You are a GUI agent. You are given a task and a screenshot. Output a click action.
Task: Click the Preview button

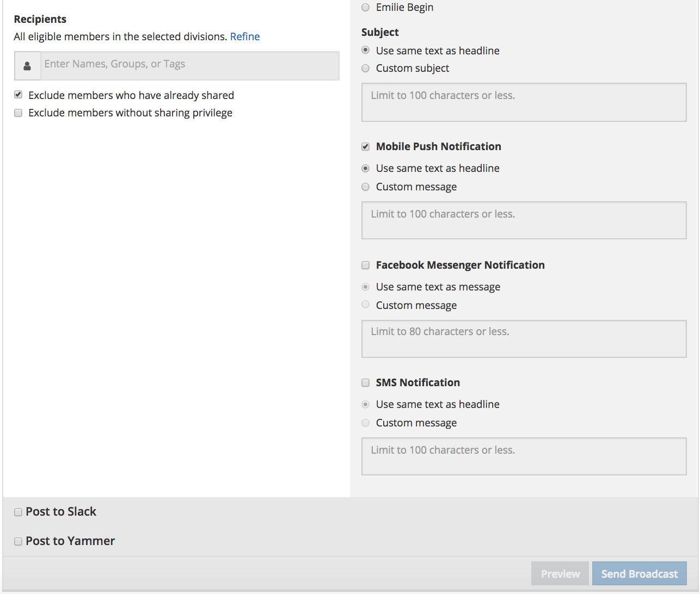click(560, 573)
